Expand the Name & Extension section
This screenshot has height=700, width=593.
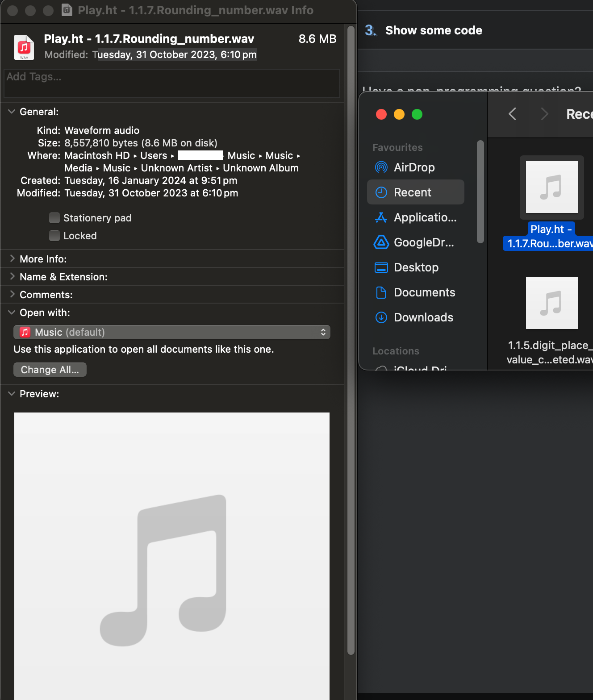[x=12, y=276]
